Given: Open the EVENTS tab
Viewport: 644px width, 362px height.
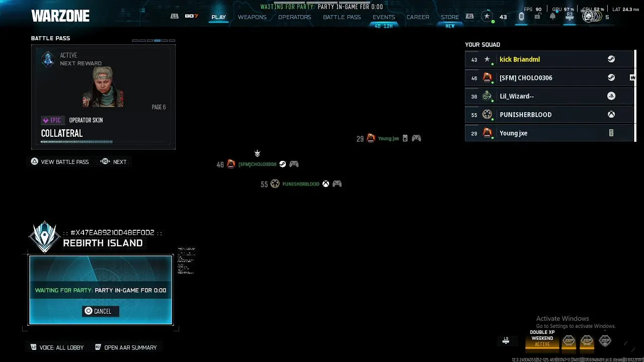Looking at the screenshot, I should [384, 17].
